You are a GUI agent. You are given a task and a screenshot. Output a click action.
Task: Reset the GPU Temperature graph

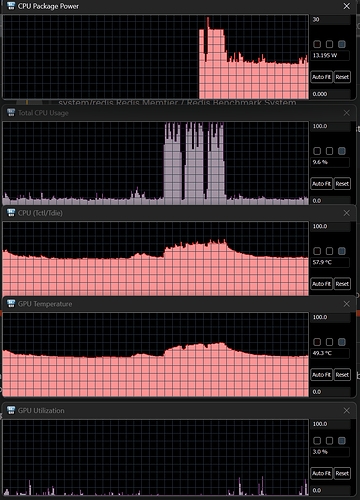click(x=342, y=375)
